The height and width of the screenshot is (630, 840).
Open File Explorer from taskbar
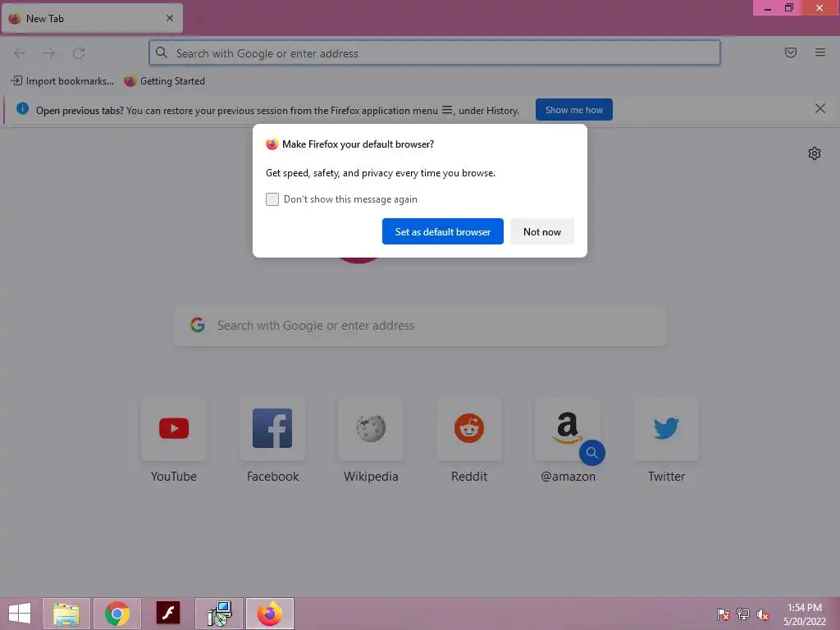click(66, 614)
